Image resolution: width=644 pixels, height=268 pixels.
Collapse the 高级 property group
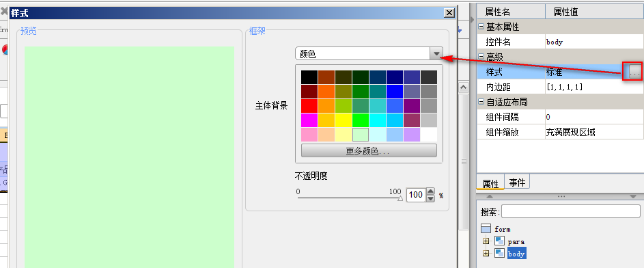click(481, 57)
